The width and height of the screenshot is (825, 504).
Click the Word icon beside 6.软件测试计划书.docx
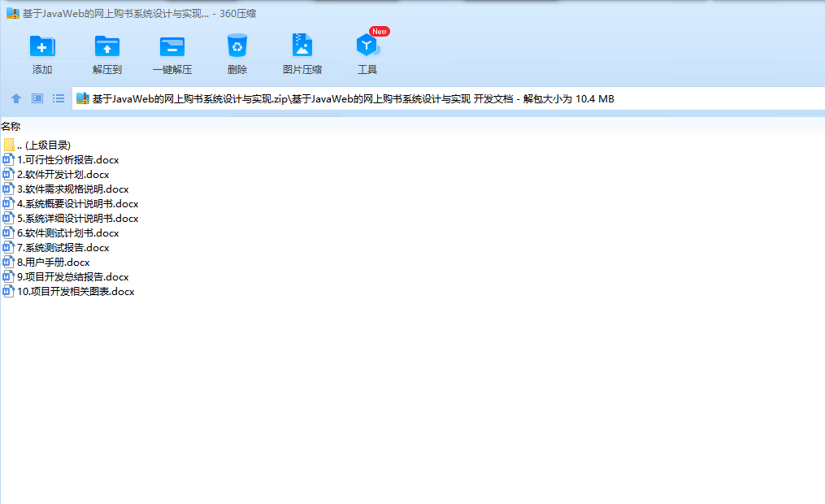[8, 233]
